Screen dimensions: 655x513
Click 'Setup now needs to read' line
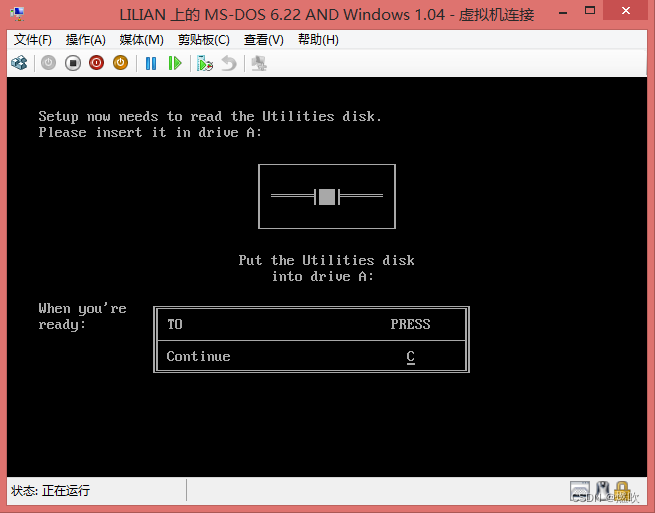coord(210,116)
